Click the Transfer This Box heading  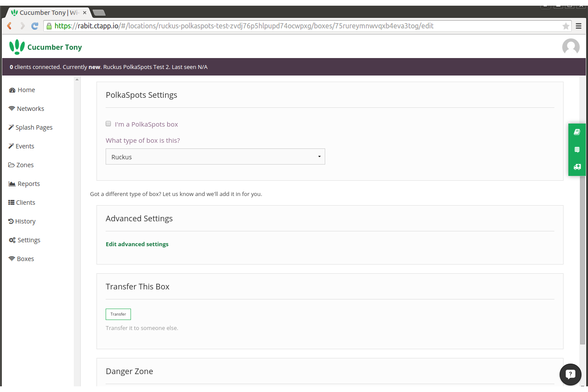coord(138,287)
